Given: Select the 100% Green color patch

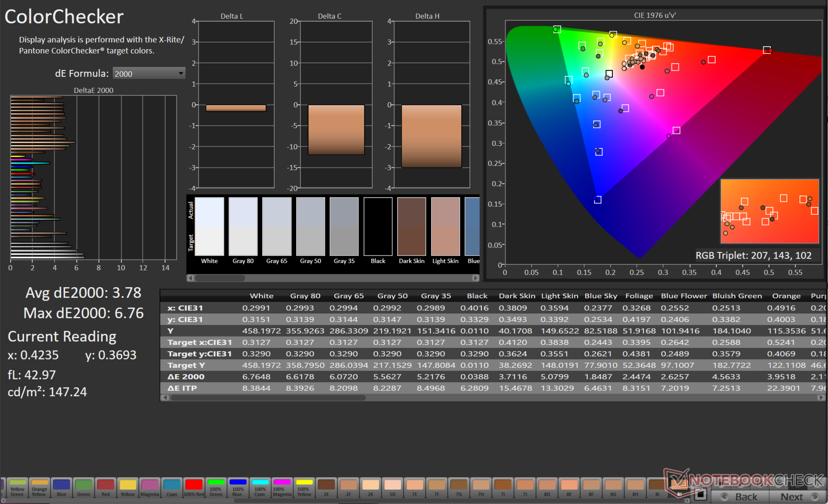Looking at the screenshot, I should click(x=216, y=488).
